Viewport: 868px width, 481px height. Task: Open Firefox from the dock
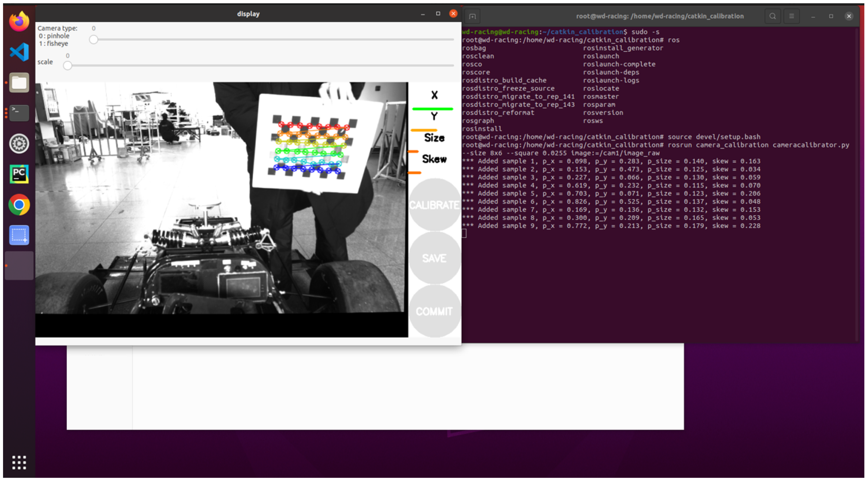(x=19, y=21)
